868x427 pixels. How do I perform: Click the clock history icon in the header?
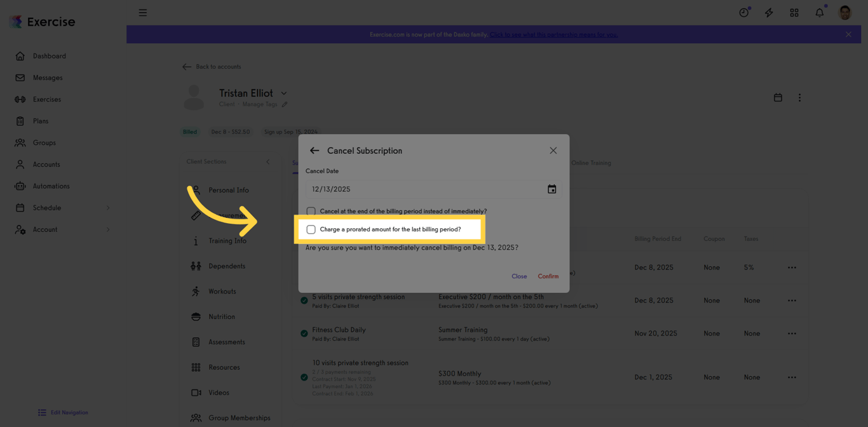[743, 12]
